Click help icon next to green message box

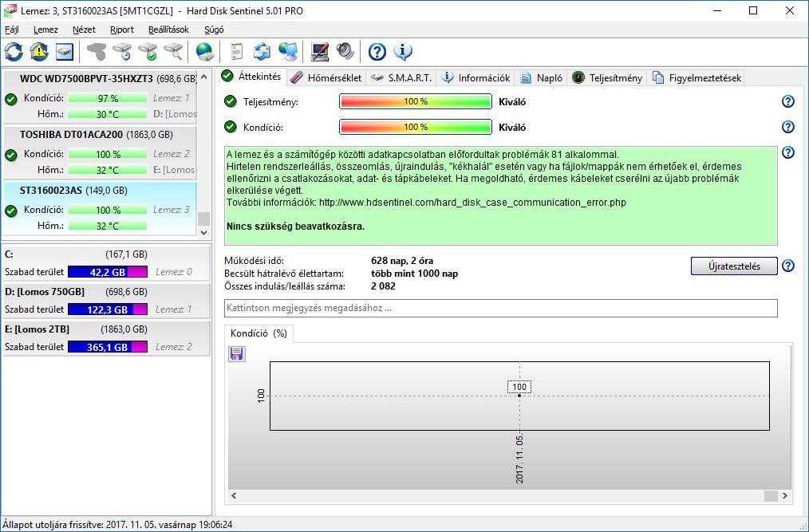pos(787,152)
